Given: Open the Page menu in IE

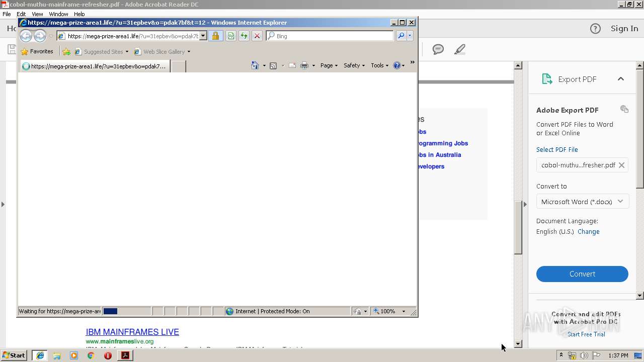Looking at the screenshot, I should [329, 65].
